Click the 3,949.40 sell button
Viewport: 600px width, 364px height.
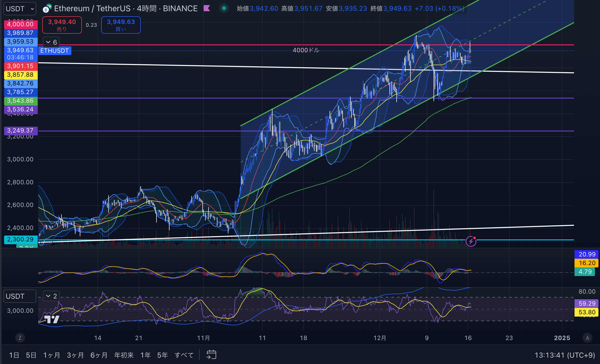pos(62,25)
